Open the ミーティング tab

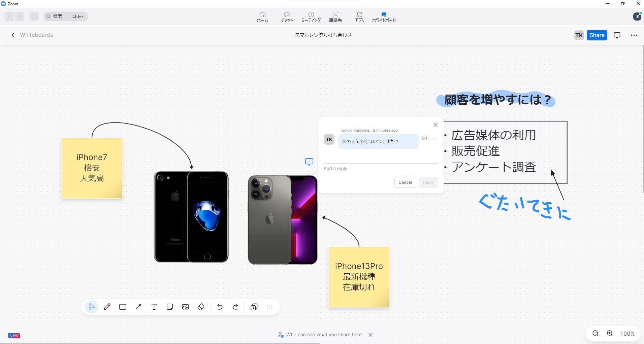tap(311, 17)
